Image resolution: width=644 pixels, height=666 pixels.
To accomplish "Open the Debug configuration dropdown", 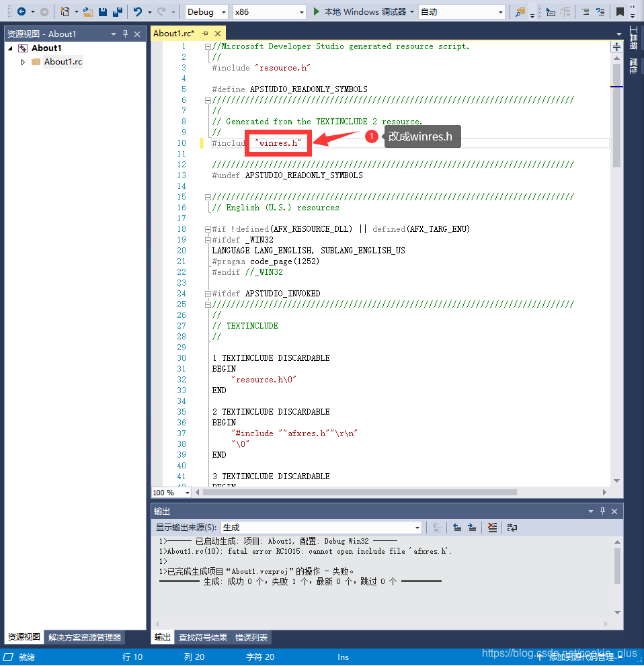I will coord(207,12).
